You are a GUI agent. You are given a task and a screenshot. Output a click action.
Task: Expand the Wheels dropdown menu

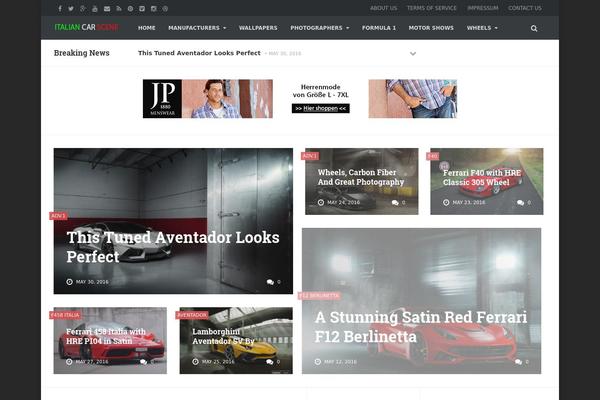click(482, 28)
